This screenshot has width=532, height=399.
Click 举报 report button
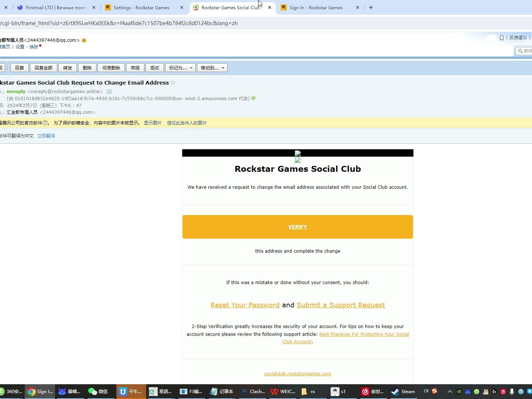(x=135, y=68)
